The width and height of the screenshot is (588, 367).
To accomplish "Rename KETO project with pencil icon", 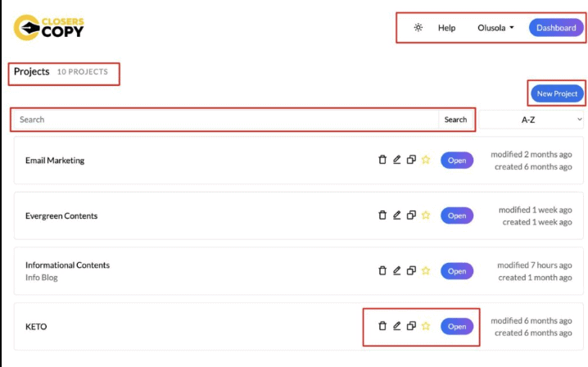I will coord(396,326).
